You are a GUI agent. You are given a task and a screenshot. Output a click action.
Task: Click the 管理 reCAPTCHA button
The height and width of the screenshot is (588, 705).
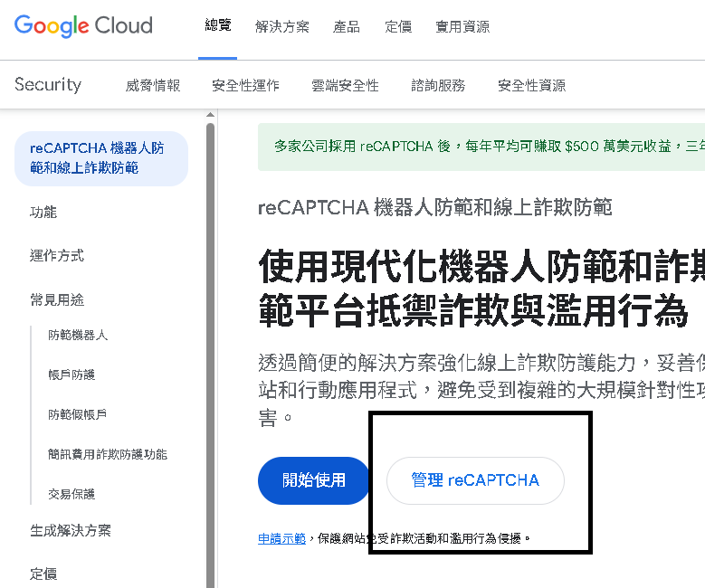(x=475, y=480)
